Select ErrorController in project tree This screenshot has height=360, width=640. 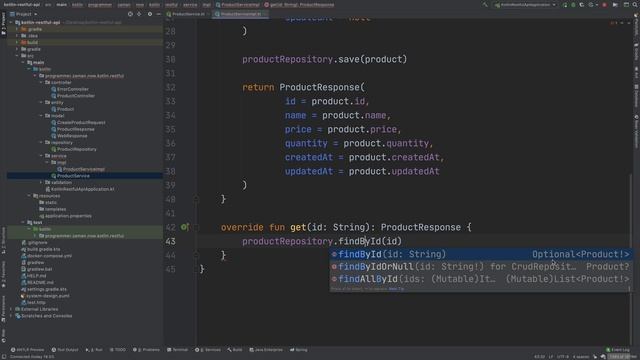point(70,89)
